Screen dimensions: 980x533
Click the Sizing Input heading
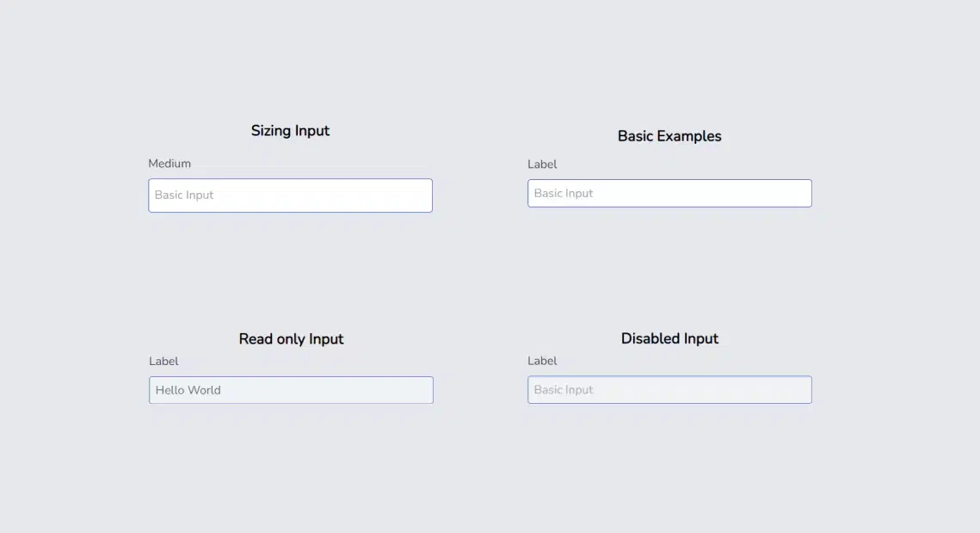coord(290,131)
